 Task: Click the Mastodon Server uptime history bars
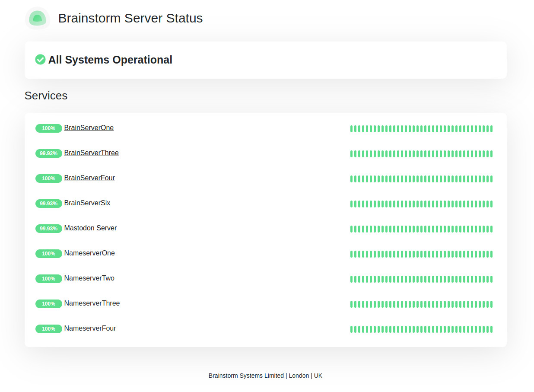coord(421,229)
